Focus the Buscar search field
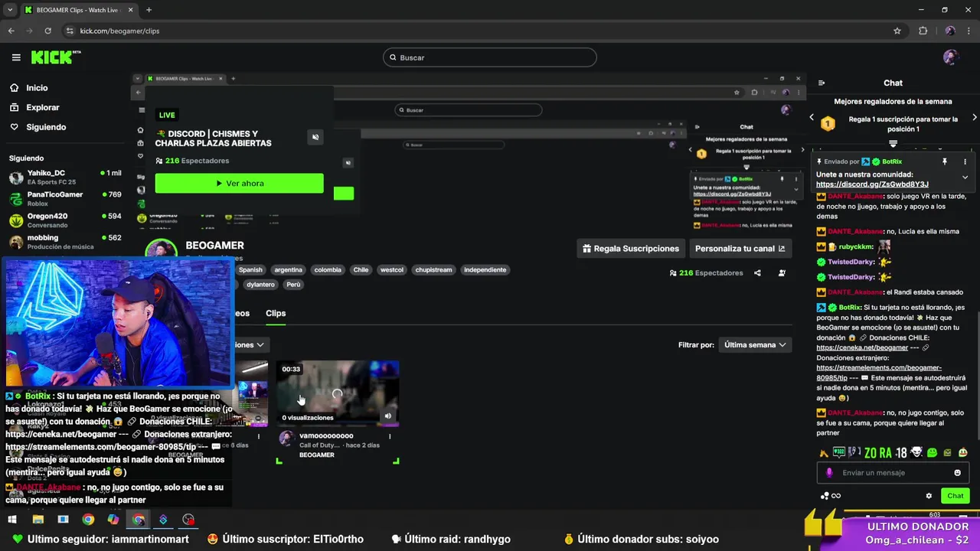Screen dimensions: 980x551 [489, 57]
